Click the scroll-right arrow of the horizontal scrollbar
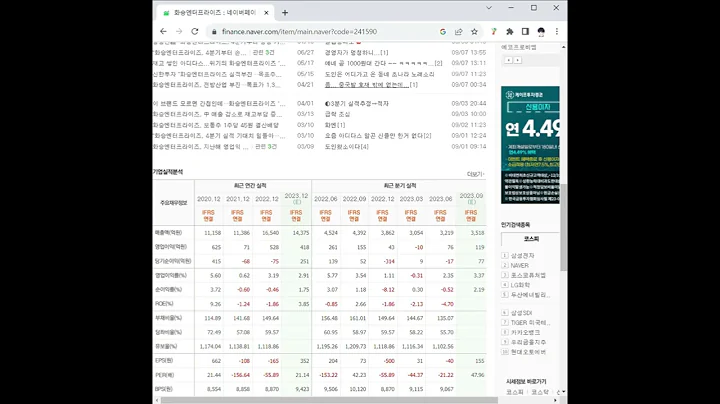This screenshot has width=720, height=404. coord(555,400)
